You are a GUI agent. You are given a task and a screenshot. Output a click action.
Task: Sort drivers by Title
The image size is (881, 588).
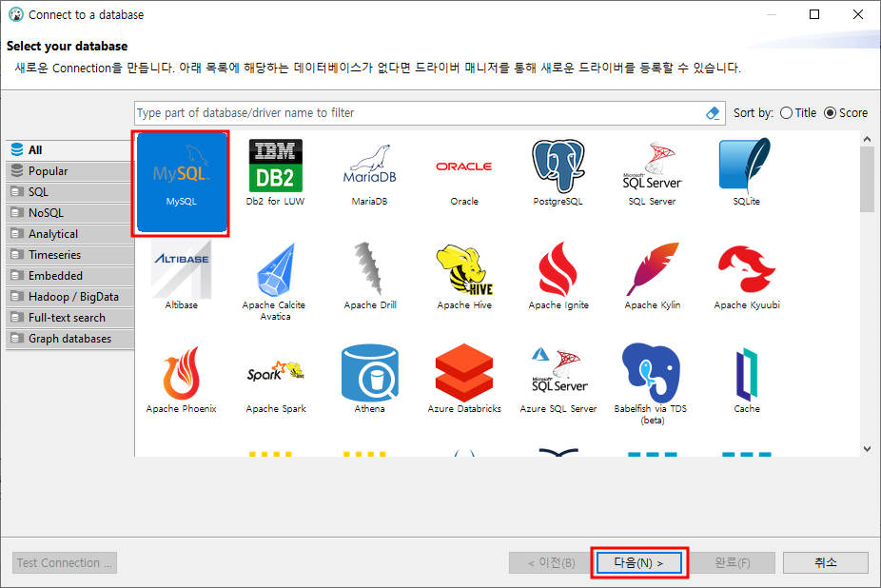coord(798,113)
